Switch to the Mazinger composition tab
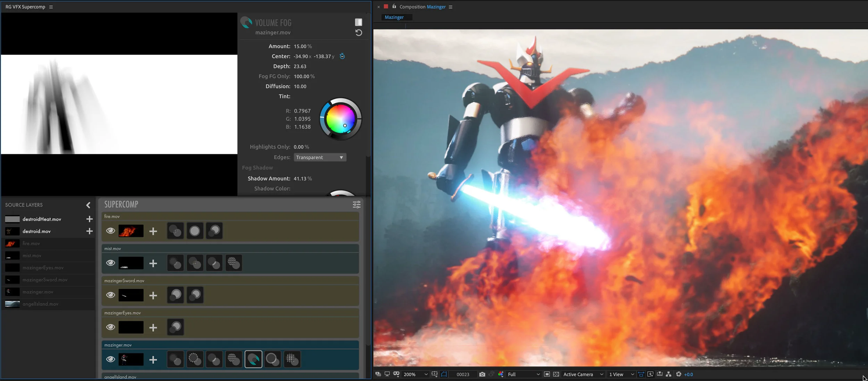 [x=396, y=17]
